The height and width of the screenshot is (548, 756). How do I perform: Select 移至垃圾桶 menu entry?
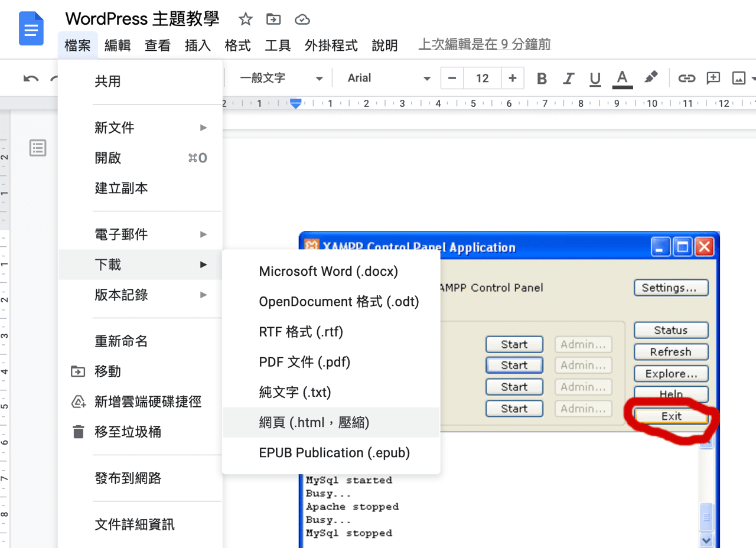[x=140, y=432]
